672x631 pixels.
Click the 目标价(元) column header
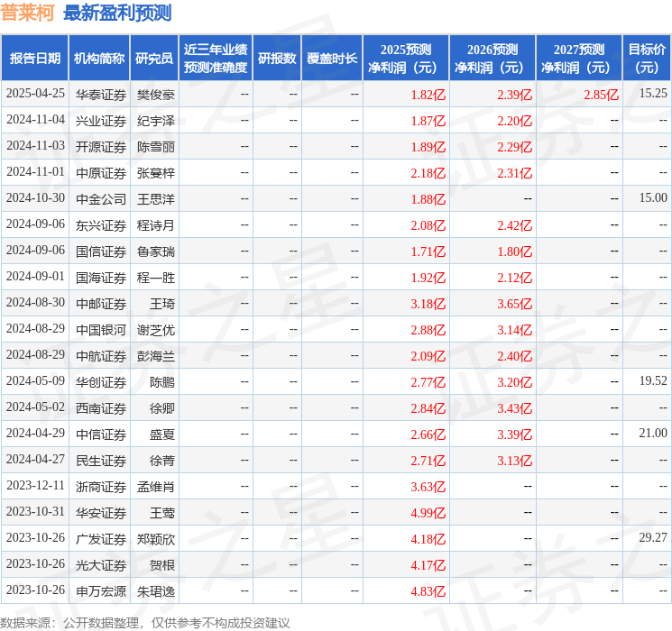(x=647, y=59)
